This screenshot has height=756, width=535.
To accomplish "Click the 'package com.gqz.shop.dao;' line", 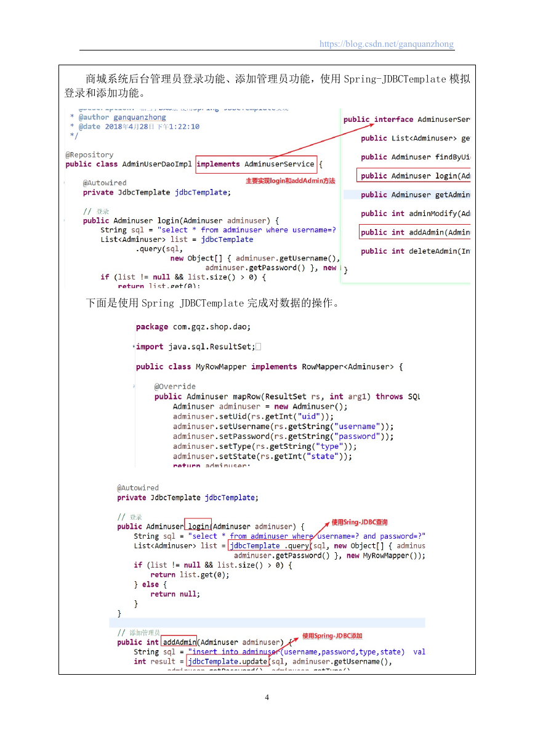I will point(193,327).
